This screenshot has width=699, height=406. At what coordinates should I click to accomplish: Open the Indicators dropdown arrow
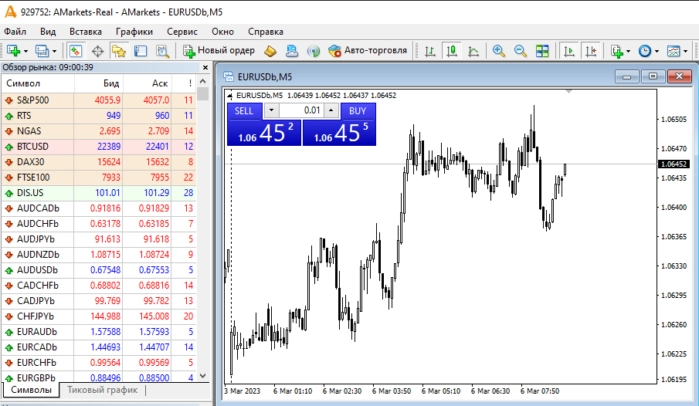point(629,51)
